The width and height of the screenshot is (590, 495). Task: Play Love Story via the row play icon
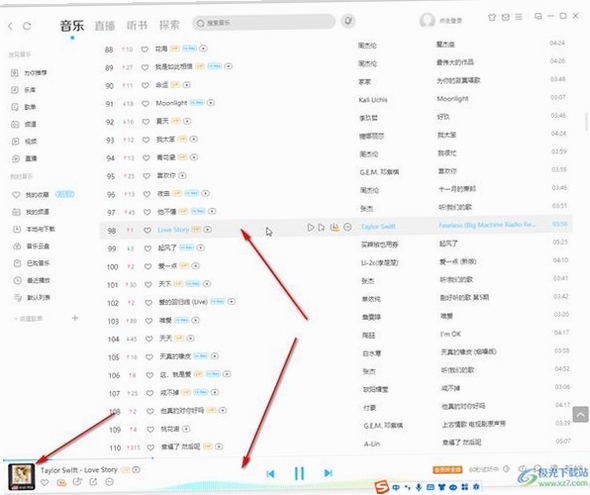coord(310,227)
